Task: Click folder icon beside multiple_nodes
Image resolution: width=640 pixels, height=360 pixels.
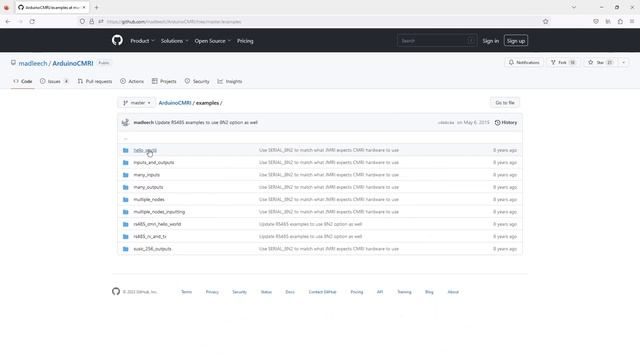Action: point(126,200)
